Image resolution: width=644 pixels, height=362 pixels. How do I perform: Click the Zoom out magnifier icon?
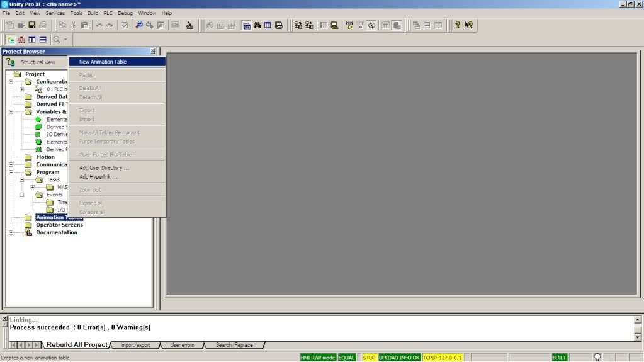(149, 25)
